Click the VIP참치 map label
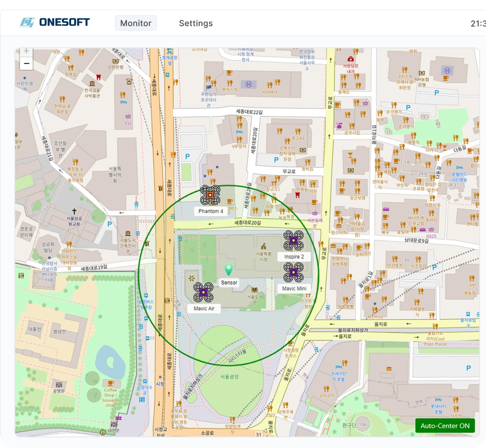Image resolution: width=486 pixels, height=448 pixels. coord(239,146)
